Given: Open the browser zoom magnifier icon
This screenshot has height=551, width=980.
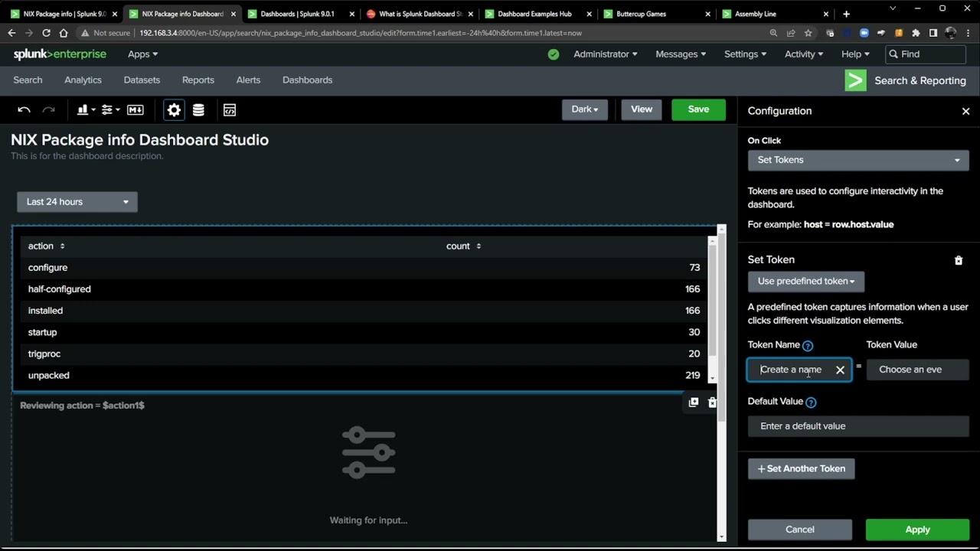Looking at the screenshot, I should pos(775,33).
